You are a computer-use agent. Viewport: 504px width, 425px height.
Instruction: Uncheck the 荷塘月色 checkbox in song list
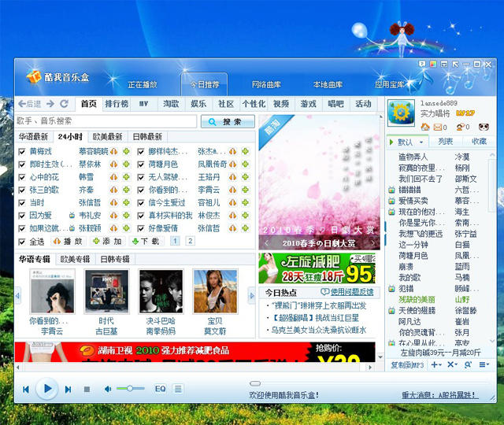click(141, 164)
